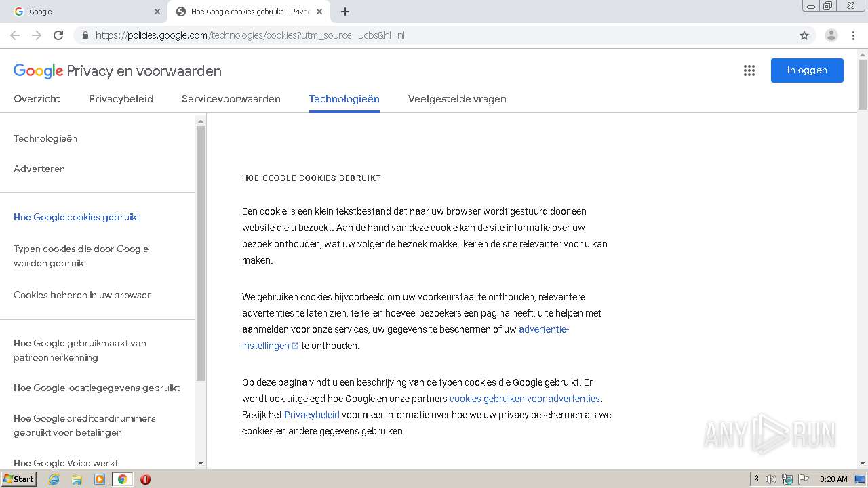Screen dimensions: 868x488
Task: Click the padlock site info icon
Action: pos(85,35)
